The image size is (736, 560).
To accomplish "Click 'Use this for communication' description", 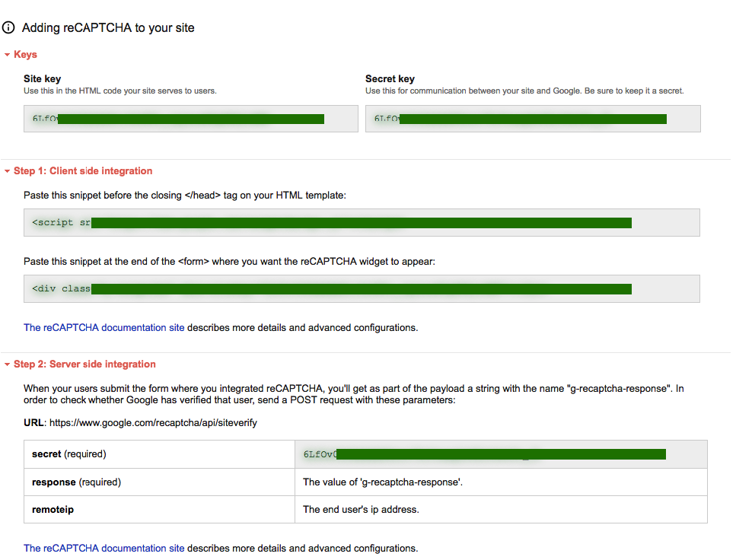I will click(x=524, y=91).
